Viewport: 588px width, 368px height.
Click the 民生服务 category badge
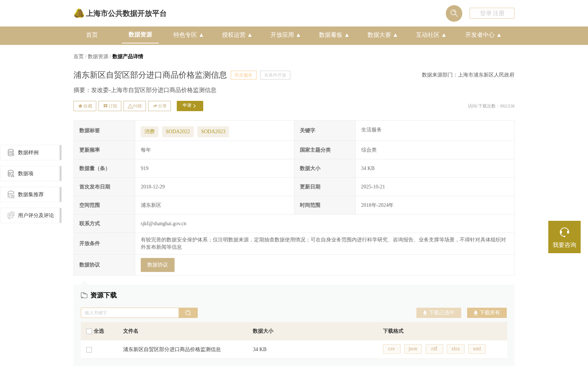click(244, 75)
